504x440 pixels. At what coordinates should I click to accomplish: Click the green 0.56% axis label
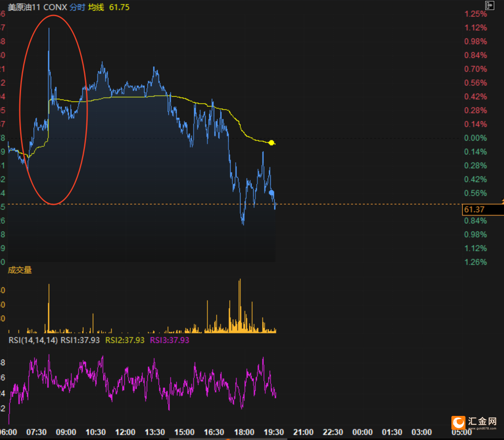476,194
